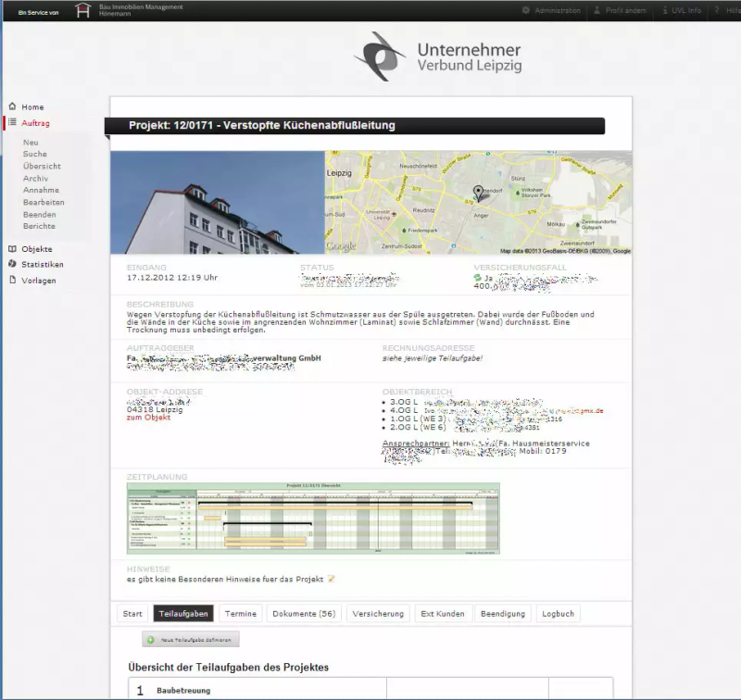Viewport: 741px width, 700px height.
Task: Click the Google map of Leipzig
Action: point(478,203)
